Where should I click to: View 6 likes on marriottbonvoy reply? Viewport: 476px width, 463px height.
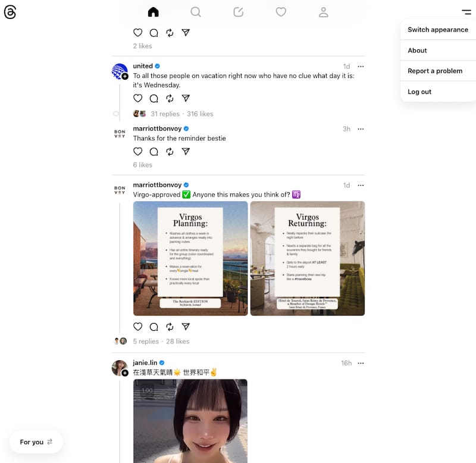[x=143, y=165]
